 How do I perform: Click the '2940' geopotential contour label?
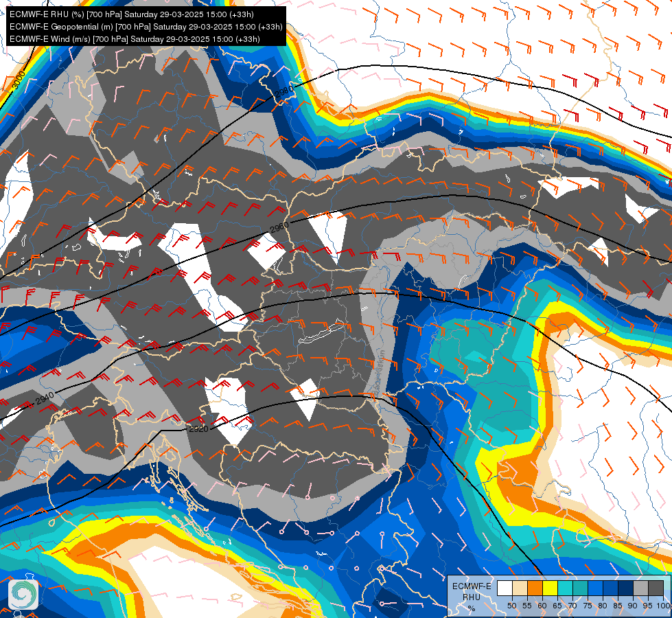tap(45, 398)
